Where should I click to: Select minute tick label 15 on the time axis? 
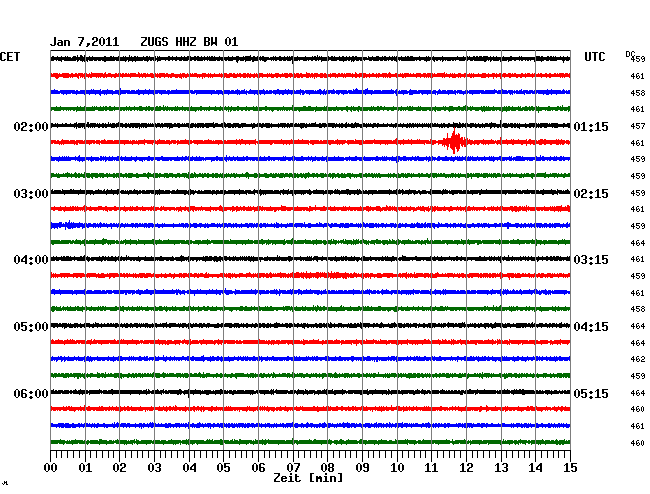click(x=570, y=468)
